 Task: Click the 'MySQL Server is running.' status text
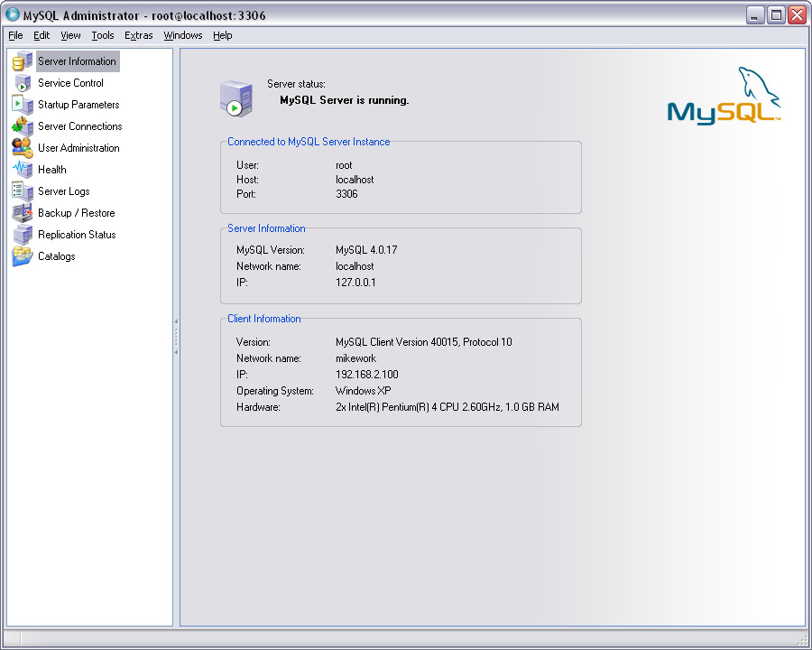[345, 100]
